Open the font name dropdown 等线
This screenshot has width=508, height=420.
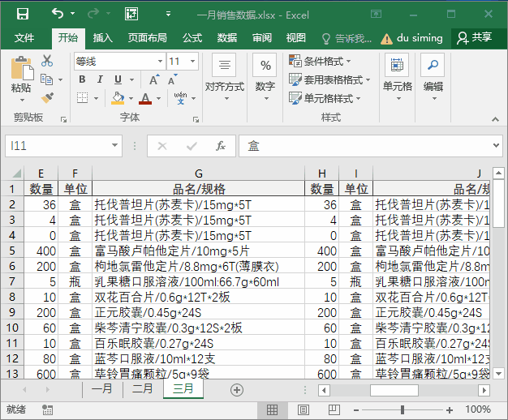[160, 61]
